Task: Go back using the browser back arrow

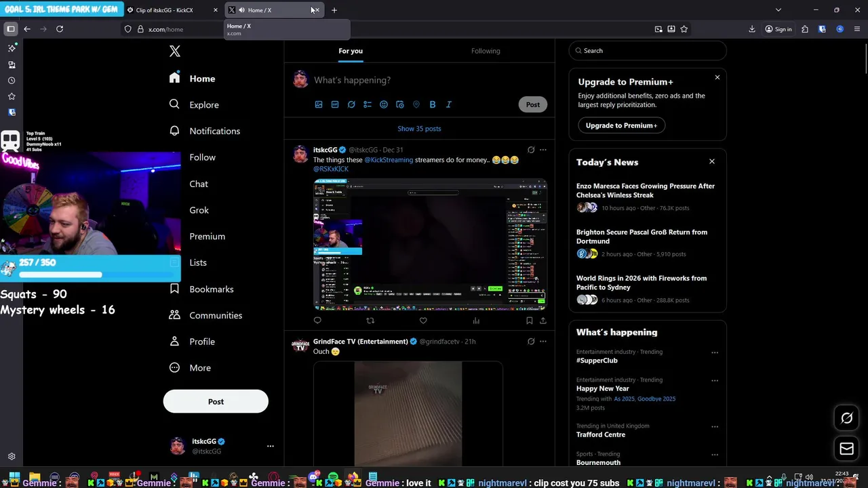Action: pyautogui.click(x=27, y=29)
